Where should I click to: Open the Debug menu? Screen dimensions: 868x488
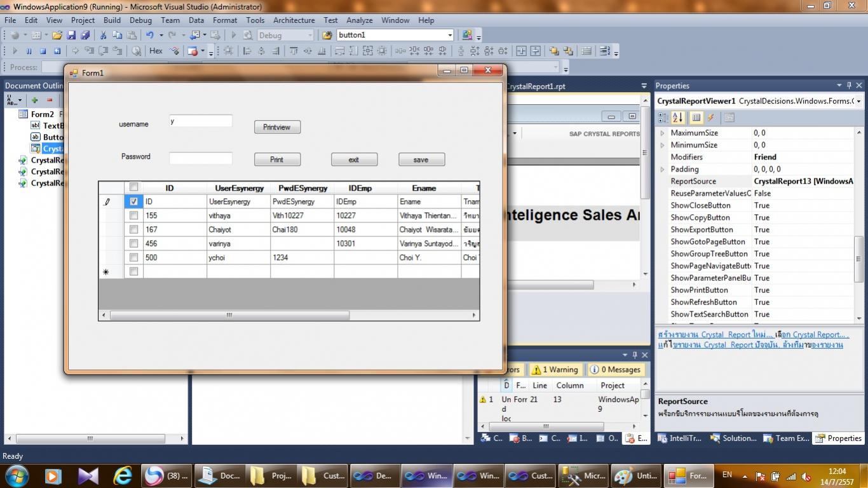pyautogui.click(x=140, y=20)
